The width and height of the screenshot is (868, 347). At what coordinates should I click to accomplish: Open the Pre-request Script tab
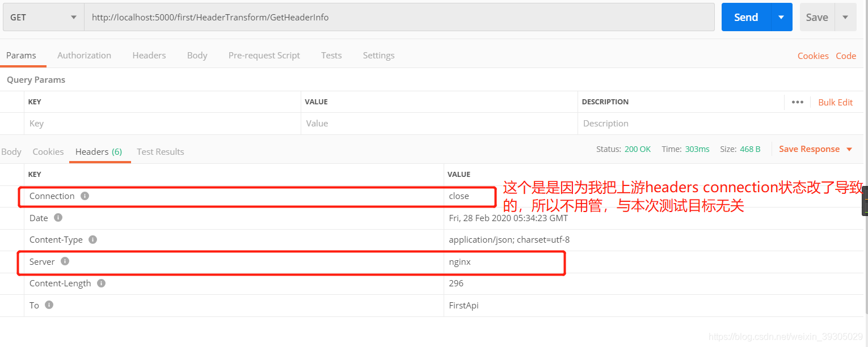pos(264,55)
